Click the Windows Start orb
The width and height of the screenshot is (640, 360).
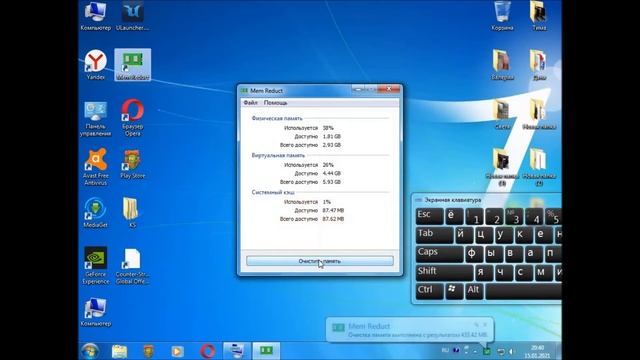[x=90, y=351]
